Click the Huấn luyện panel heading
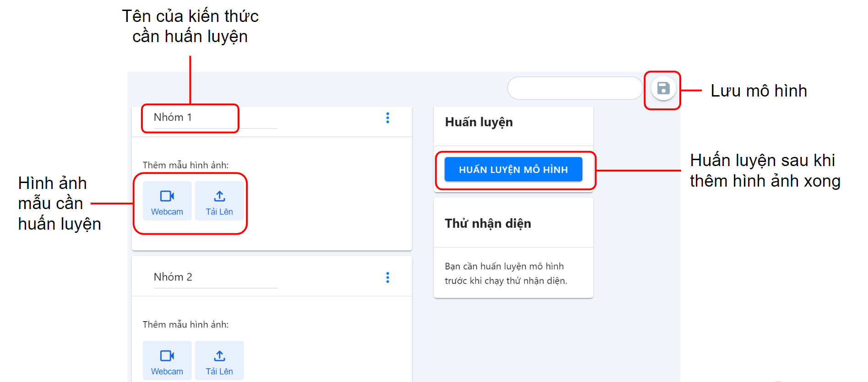868x382 pixels. pyautogui.click(x=479, y=122)
